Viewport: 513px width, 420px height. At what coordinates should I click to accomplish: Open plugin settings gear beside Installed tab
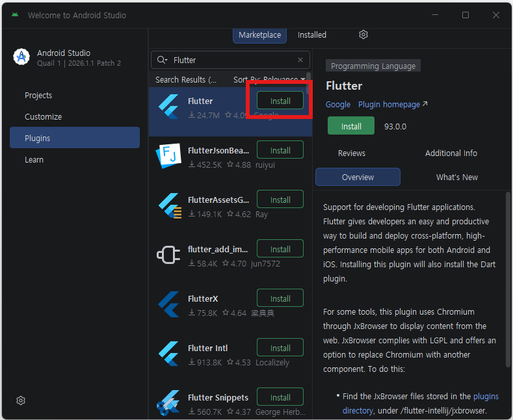[x=363, y=34]
